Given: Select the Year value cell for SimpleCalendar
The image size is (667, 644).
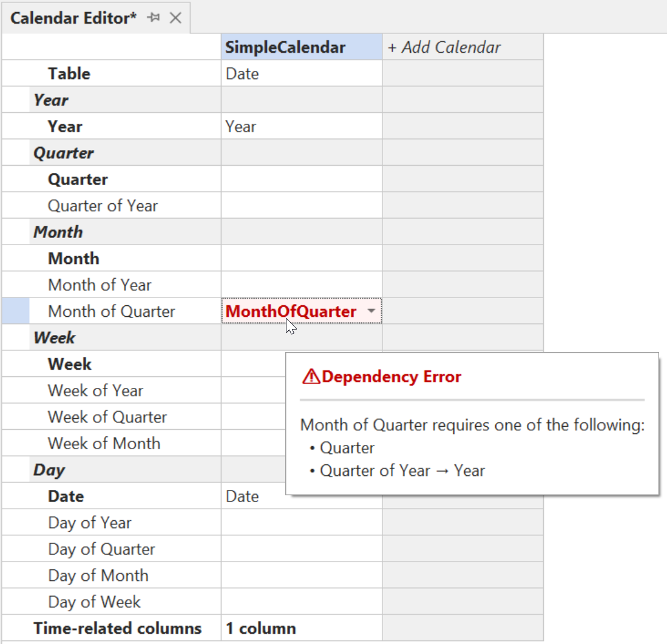Looking at the screenshot, I should pos(301,127).
